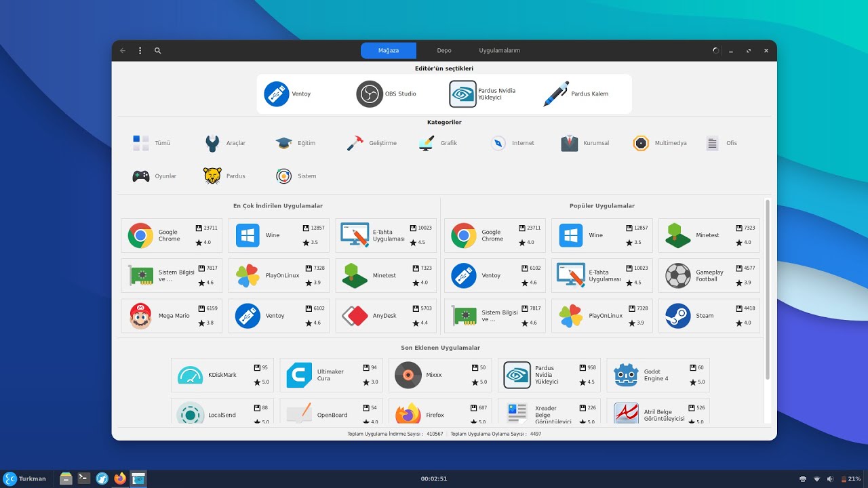Open E-Tahta Uygulaması in En Çok İndirilen
Image resolution: width=868 pixels, height=488 pixels.
386,235
